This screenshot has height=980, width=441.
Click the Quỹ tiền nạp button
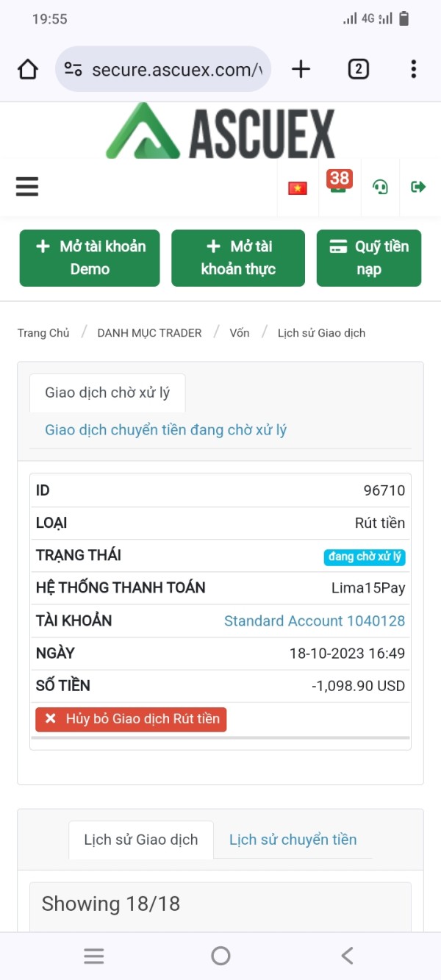click(x=369, y=258)
